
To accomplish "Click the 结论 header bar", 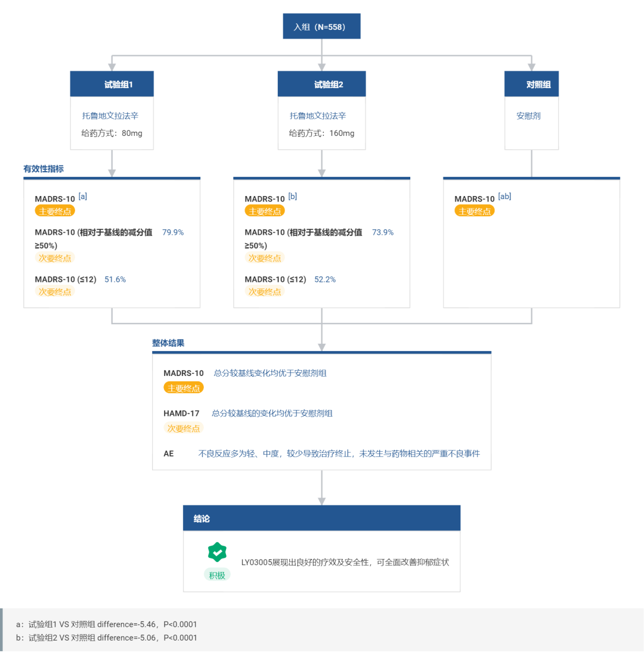I will (321, 518).
